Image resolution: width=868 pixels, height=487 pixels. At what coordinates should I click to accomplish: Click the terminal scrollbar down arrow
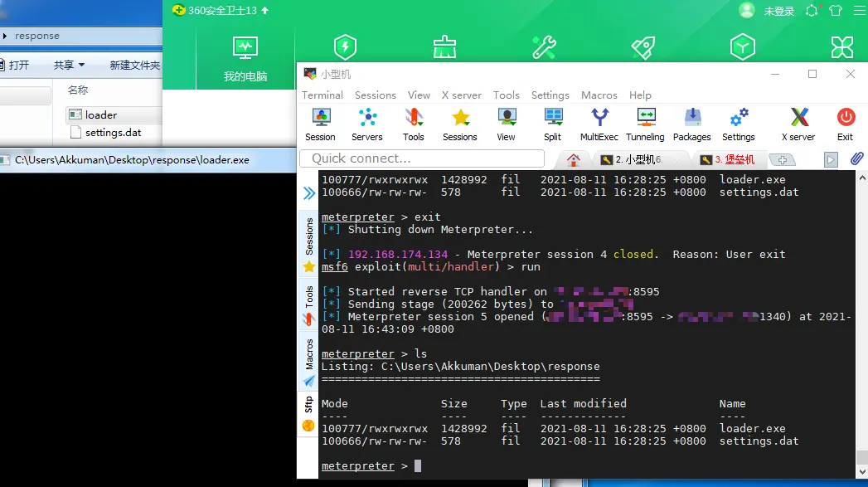pos(862,471)
